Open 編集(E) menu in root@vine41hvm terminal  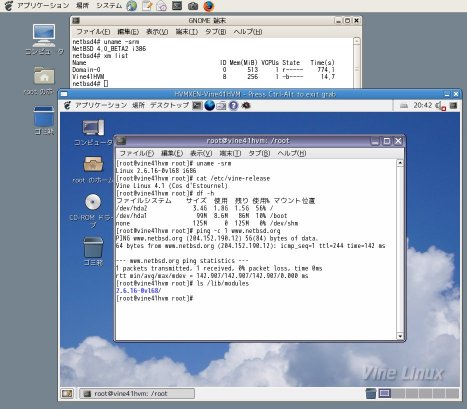[172, 153]
